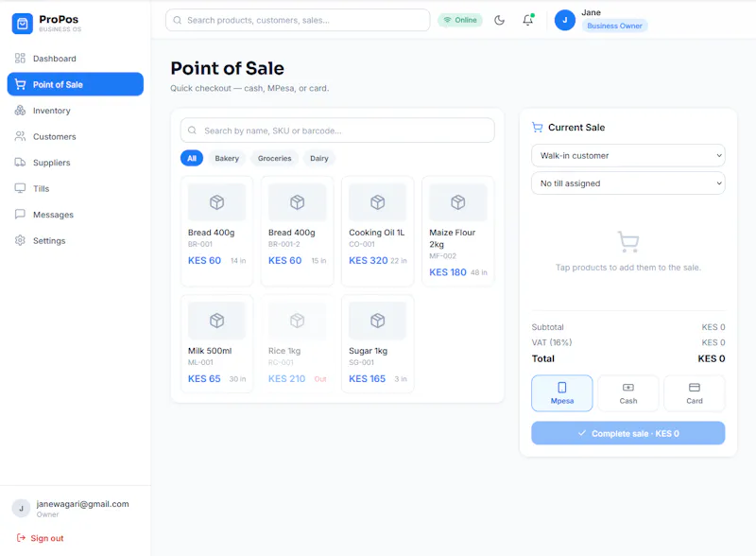Select Mpesa payment method
Image resolution: width=756 pixels, height=556 pixels.
click(562, 393)
